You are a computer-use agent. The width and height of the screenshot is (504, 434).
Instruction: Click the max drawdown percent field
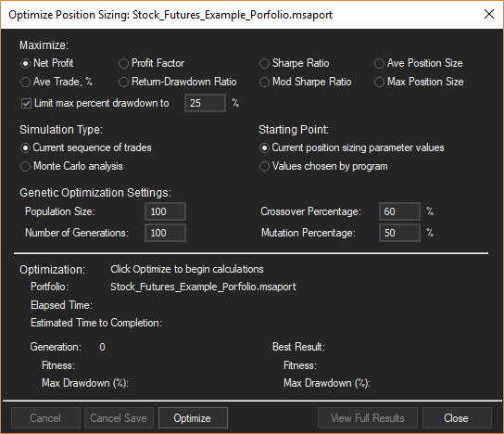(x=205, y=103)
